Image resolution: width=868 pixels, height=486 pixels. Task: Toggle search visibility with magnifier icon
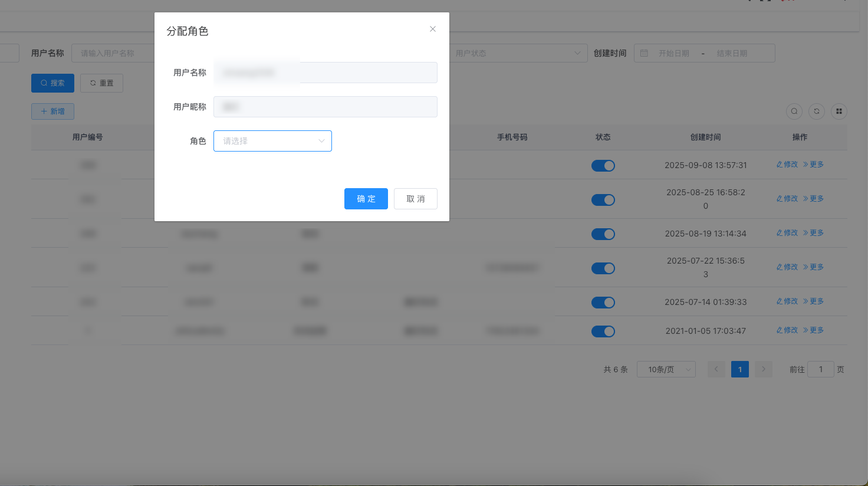pos(794,111)
